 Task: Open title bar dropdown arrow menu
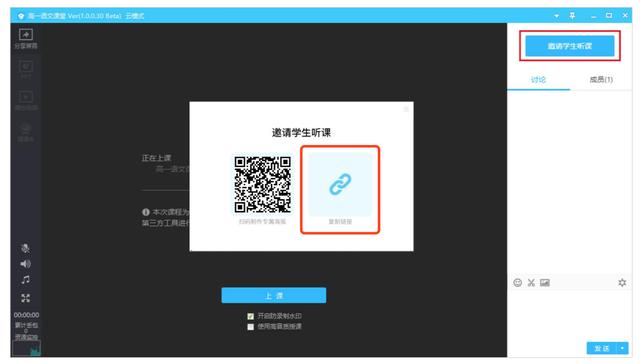pyautogui.click(x=556, y=16)
